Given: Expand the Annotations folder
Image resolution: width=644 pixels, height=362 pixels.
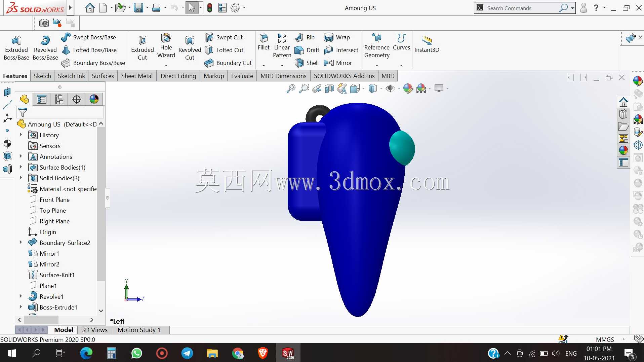Looking at the screenshot, I should click(x=21, y=156).
